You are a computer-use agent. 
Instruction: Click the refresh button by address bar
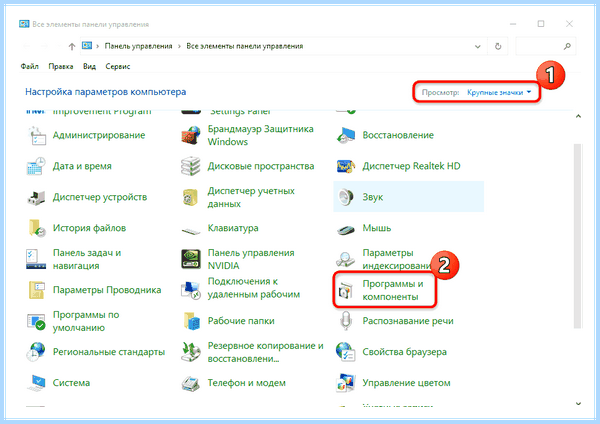click(498, 46)
